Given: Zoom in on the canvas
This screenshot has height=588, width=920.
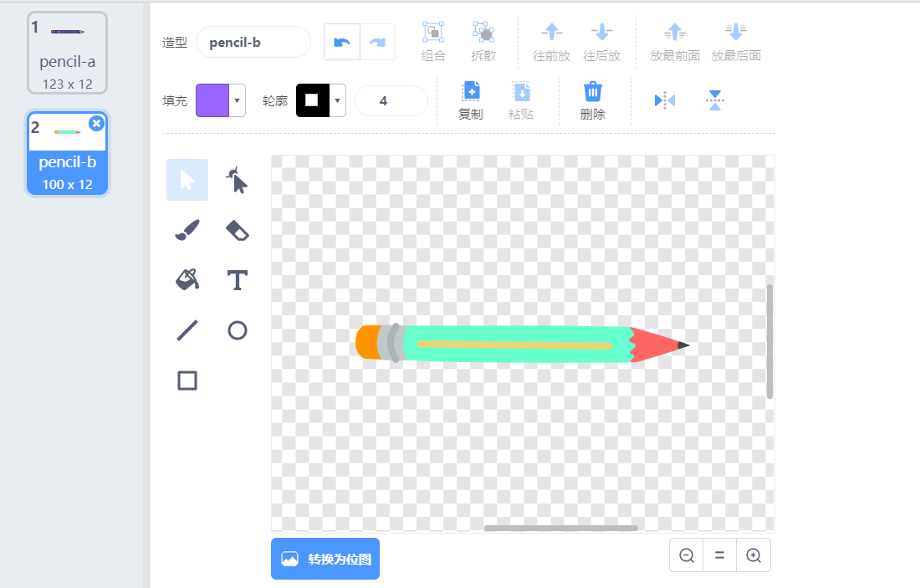Looking at the screenshot, I should [753, 555].
